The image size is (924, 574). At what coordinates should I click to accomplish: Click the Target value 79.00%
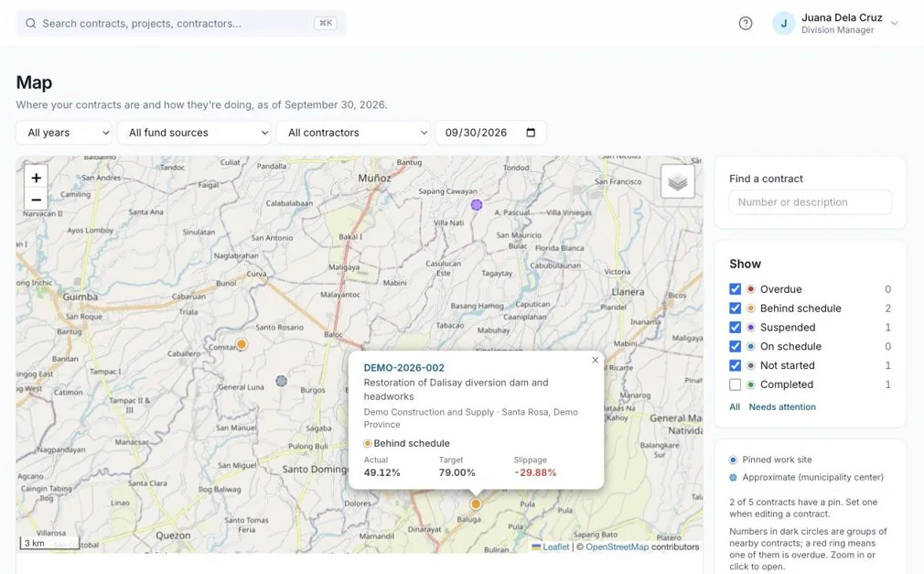(457, 472)
